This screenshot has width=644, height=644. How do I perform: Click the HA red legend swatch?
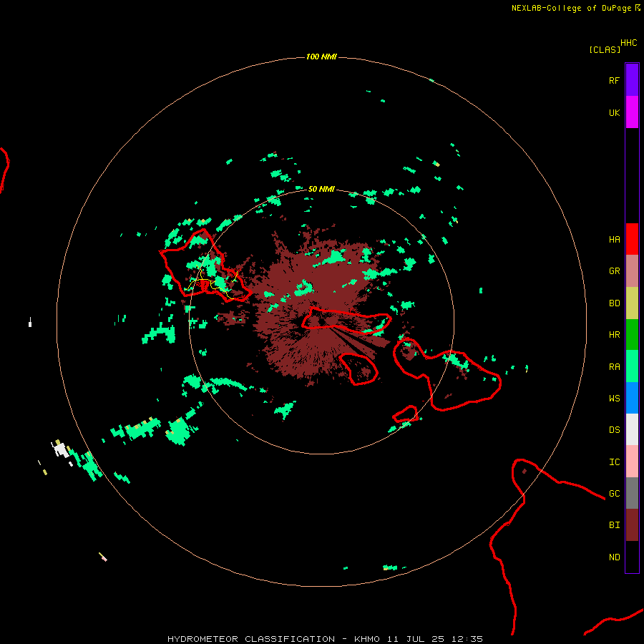632,239
